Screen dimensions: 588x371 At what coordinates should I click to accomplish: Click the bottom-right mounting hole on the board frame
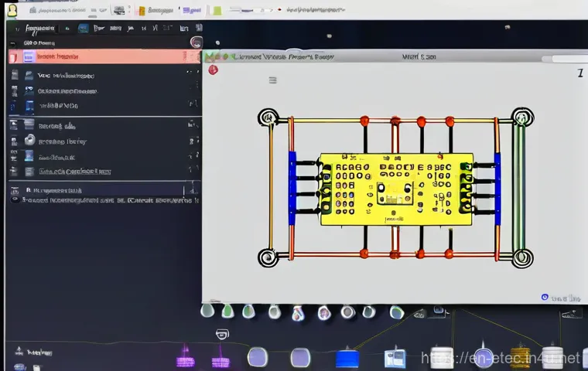pos(523,257)
